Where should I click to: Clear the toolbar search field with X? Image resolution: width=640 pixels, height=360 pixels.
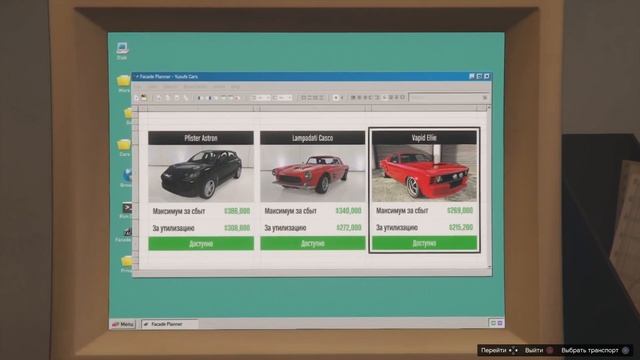pos(485,98)
